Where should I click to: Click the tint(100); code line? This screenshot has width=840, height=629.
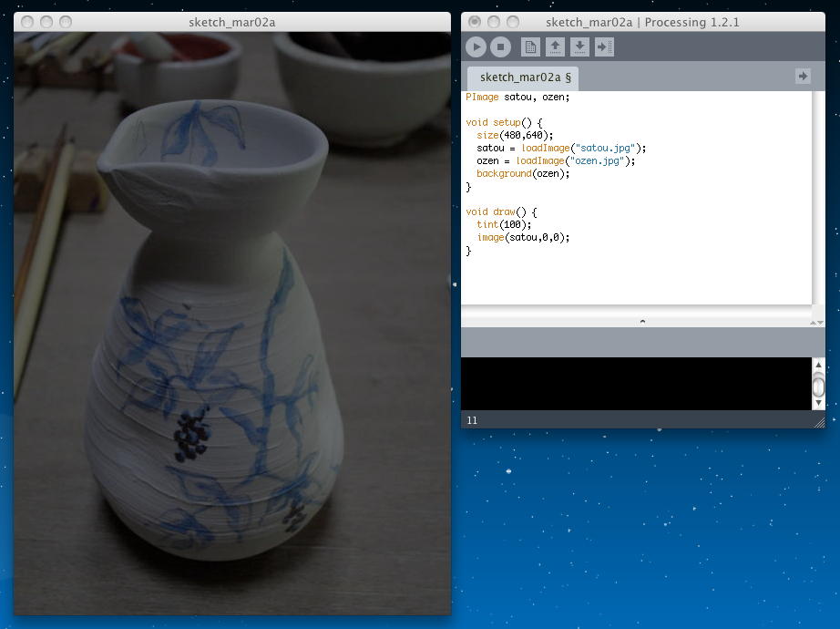click(504, 224)
